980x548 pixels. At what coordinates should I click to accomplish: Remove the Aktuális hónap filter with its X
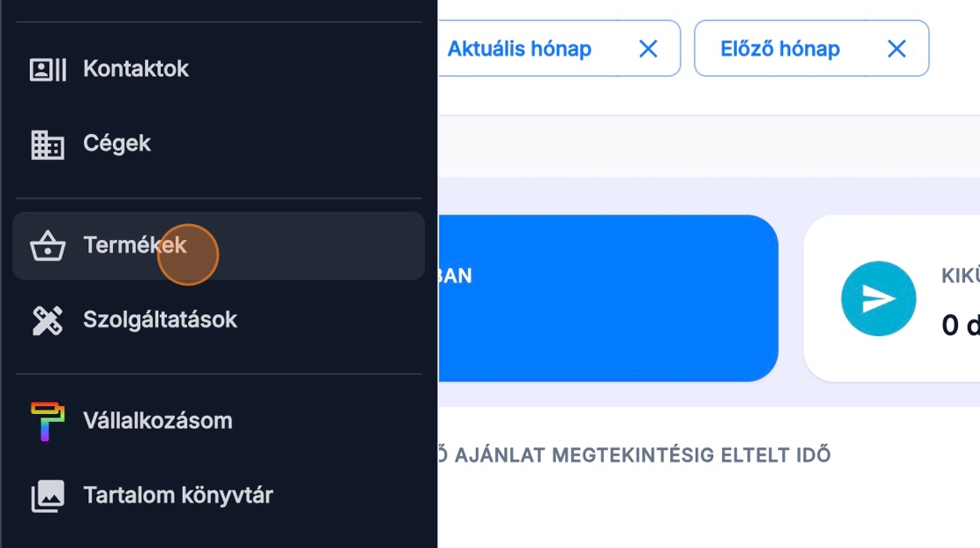click(648, 49)
